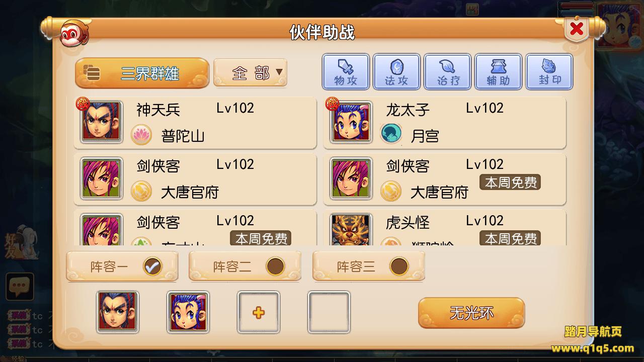Select the 龙太子 月宫 partner entry
This screenshot has width=644, height=362.
(445, 123)
